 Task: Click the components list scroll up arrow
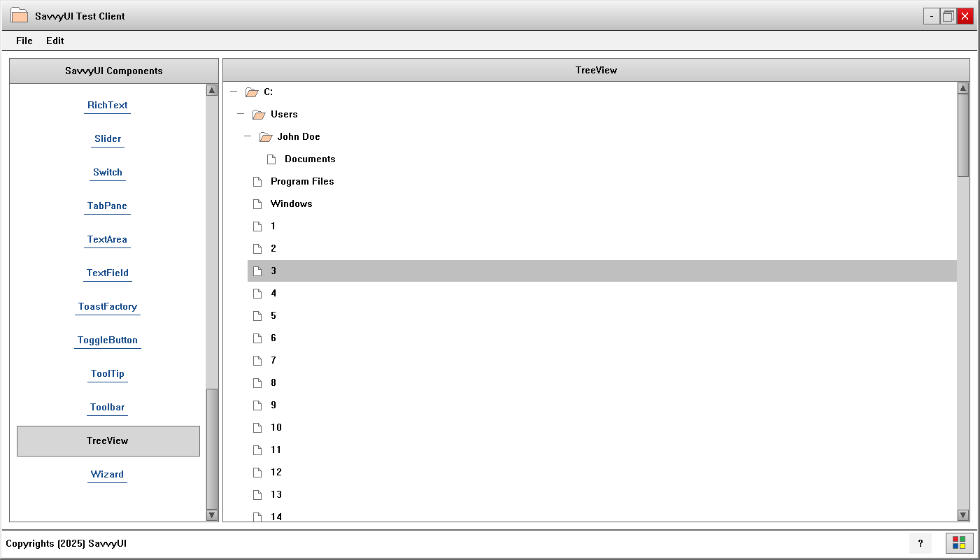(212, 90)
